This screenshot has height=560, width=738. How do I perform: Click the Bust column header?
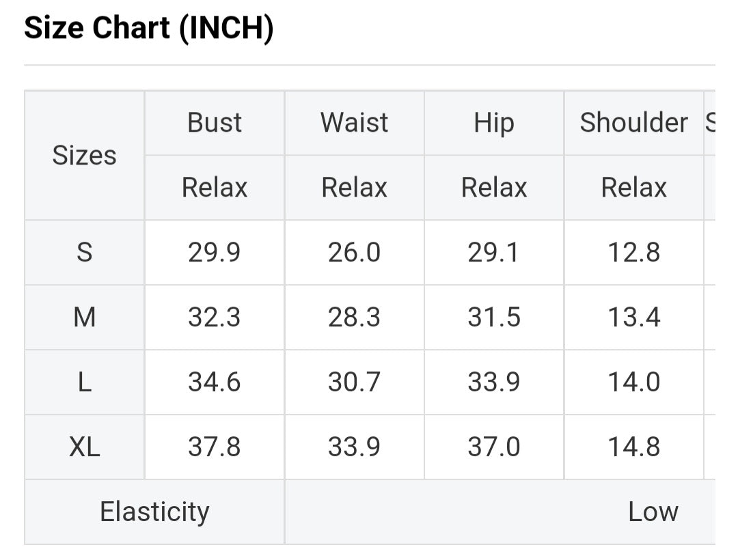coord(215,123)
